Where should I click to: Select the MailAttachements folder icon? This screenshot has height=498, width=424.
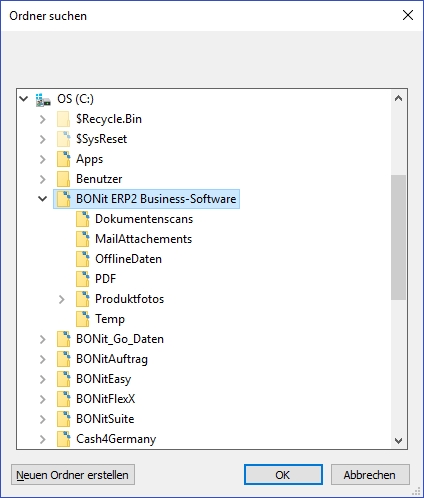(x=83, y=239)
